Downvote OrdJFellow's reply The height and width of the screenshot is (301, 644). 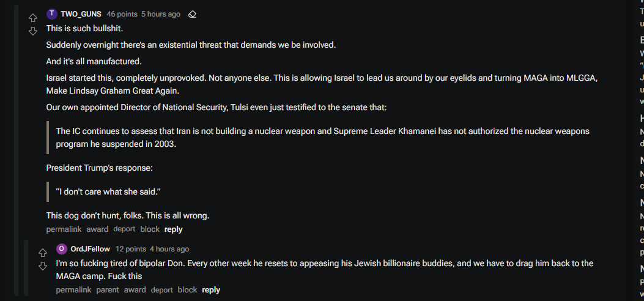(43, 266)
